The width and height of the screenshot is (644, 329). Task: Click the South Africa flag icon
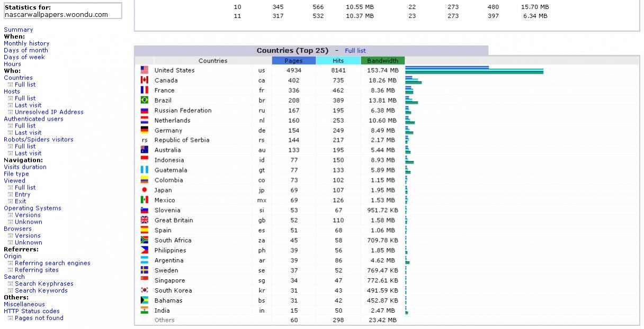click(144, 240)
